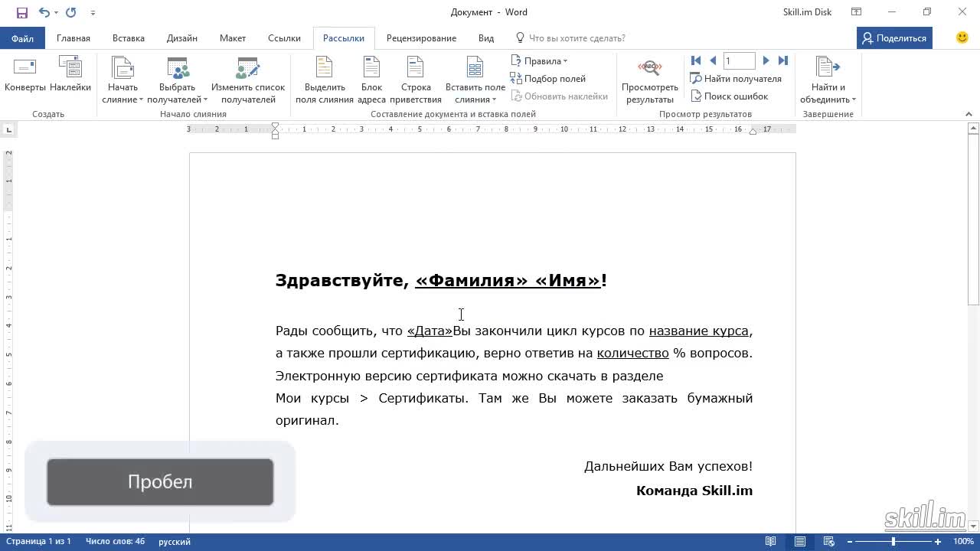Viewport: 980px width, 551px height.
Task: Click the smiley feedback icon
Action: point(962,37)
